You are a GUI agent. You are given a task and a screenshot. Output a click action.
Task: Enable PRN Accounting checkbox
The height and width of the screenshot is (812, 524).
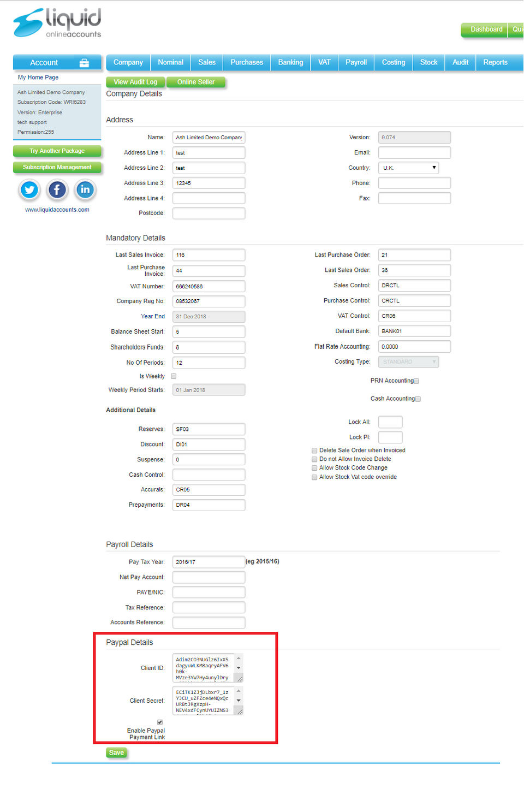416,381
